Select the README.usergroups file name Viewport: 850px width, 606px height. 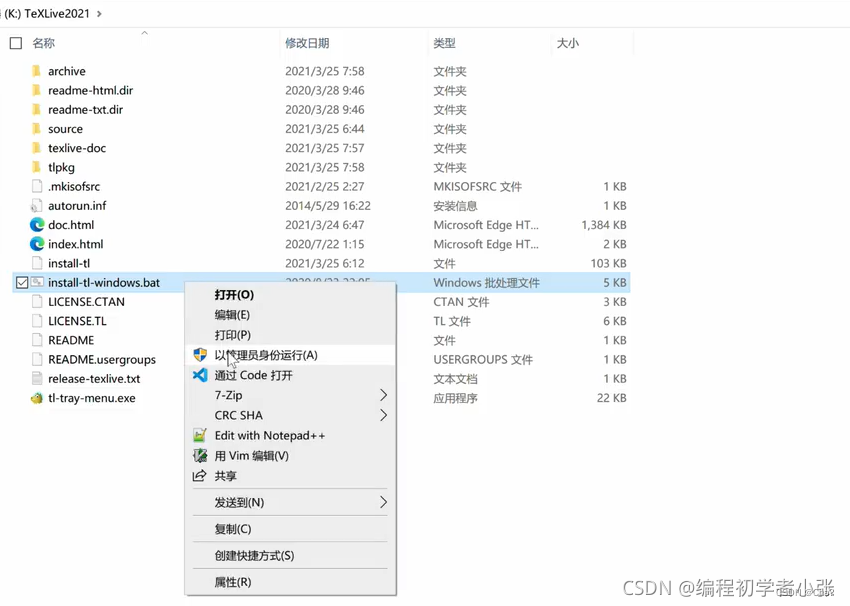click(x=102, y=360)
